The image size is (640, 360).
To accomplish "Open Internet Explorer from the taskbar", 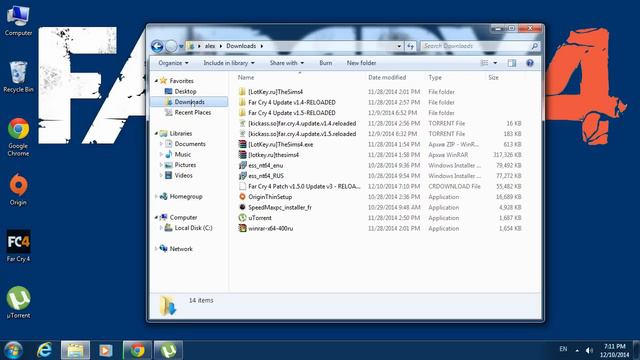I will point(44,350).
